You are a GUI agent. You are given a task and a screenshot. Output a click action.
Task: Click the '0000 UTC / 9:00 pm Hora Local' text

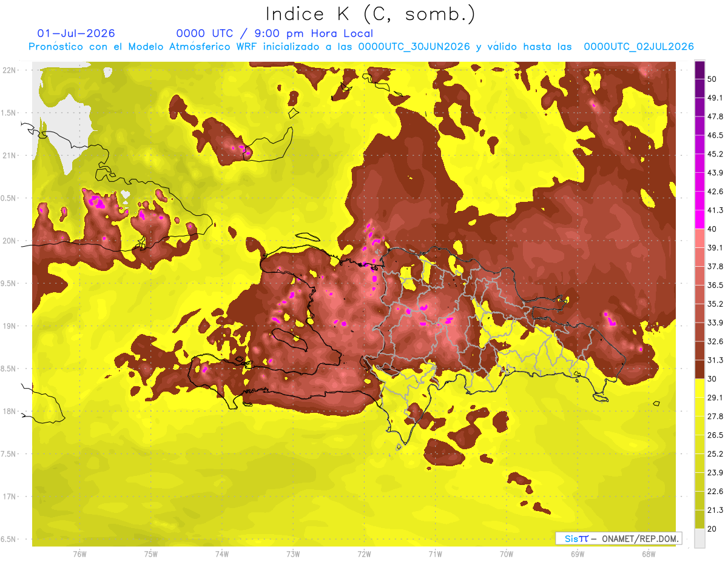(x=274, y=33)
